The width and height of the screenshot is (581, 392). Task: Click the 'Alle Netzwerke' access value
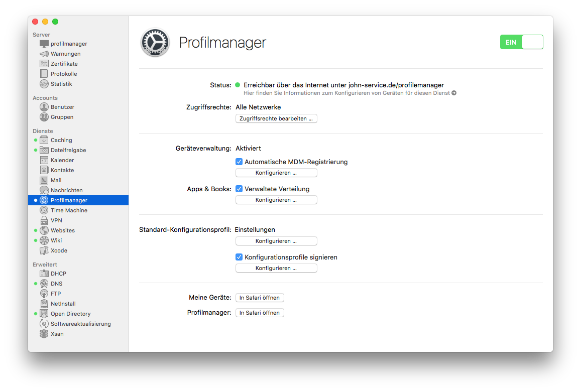tap(258, 107)
